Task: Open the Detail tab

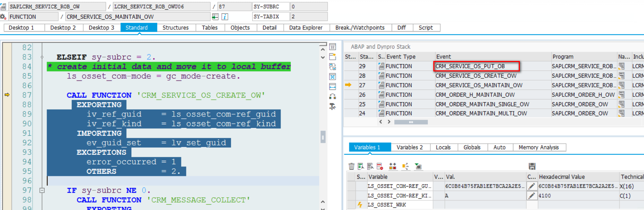Action: pos(269,28)
